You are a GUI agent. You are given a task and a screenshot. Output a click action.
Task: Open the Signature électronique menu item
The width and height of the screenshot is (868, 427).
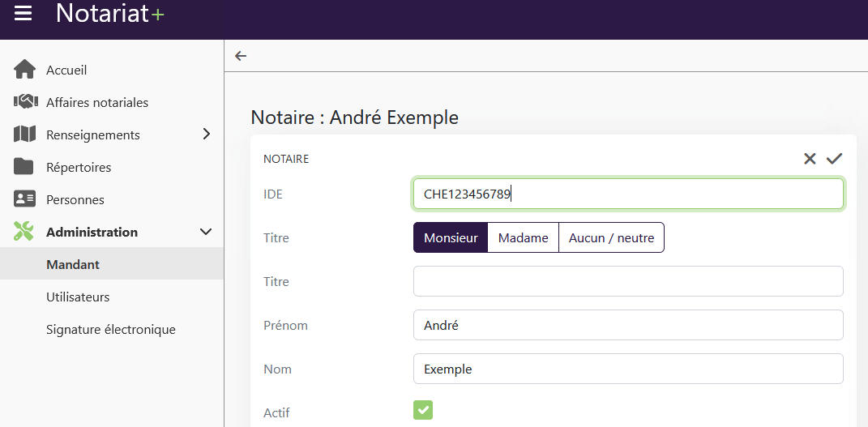coord(111,329)
